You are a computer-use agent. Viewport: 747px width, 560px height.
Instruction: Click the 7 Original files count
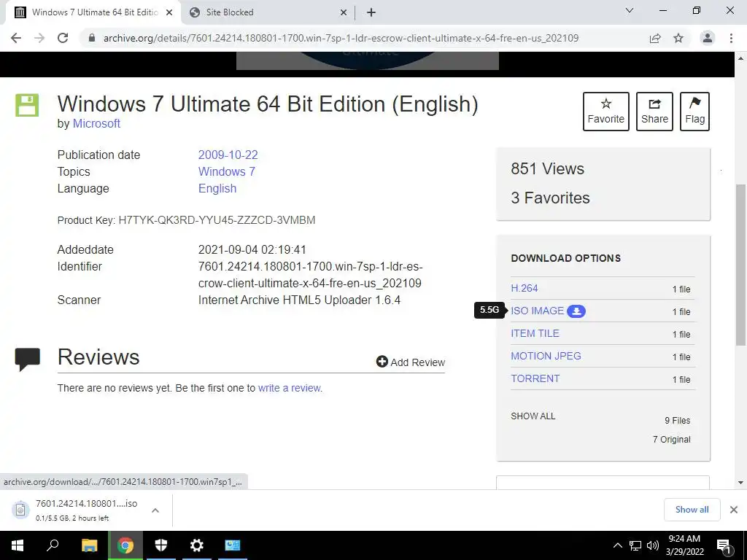coord(671,440)
